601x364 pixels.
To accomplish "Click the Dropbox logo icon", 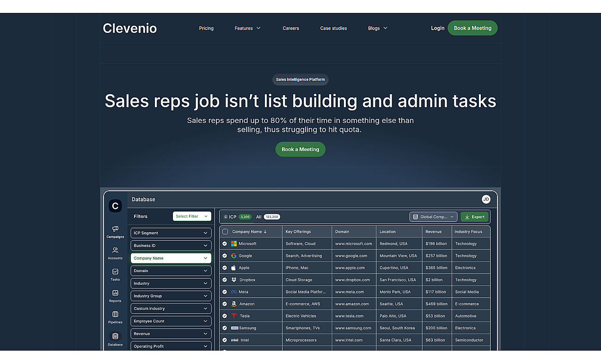I will pyautogui.click(x=234, y=279).
